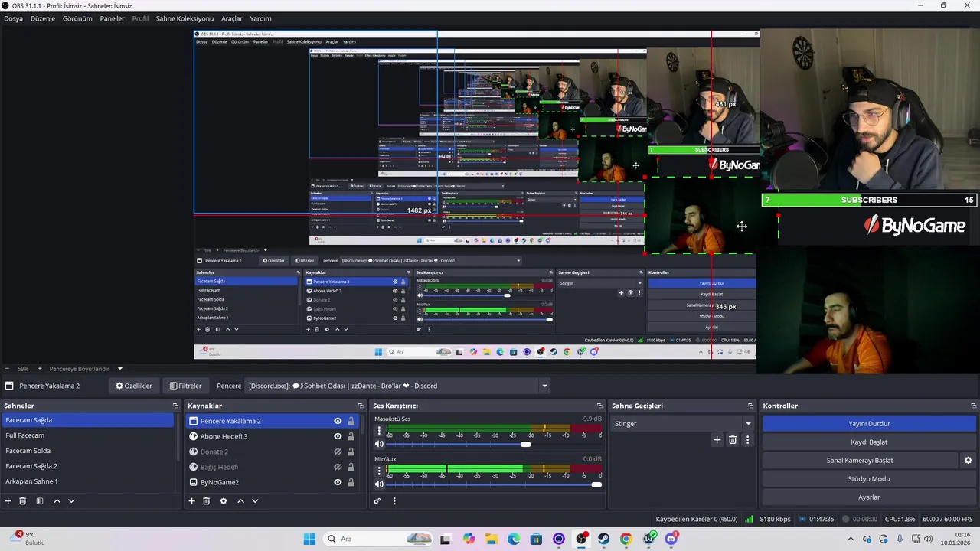Move scene down in Sahneler list
Viewport: 980px width, 551px height.
tap(71, 501)
